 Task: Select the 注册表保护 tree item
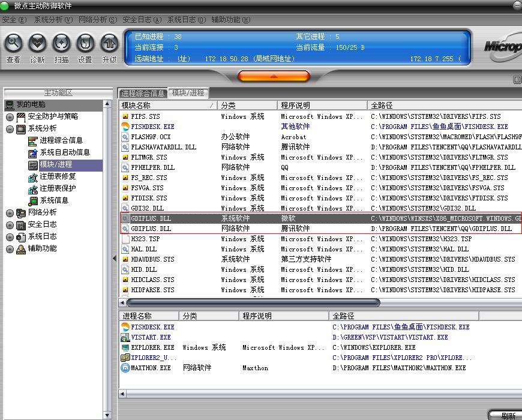tap(58, 188)
